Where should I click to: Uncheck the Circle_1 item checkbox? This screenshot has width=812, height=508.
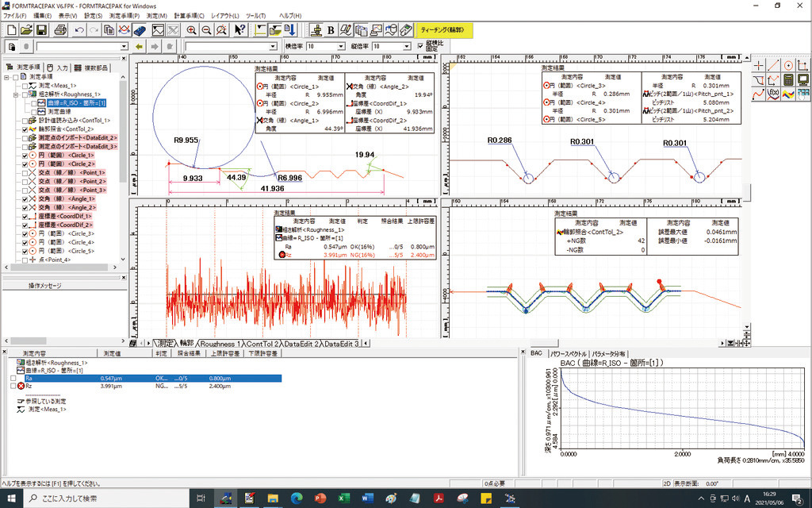click(25, 156)
